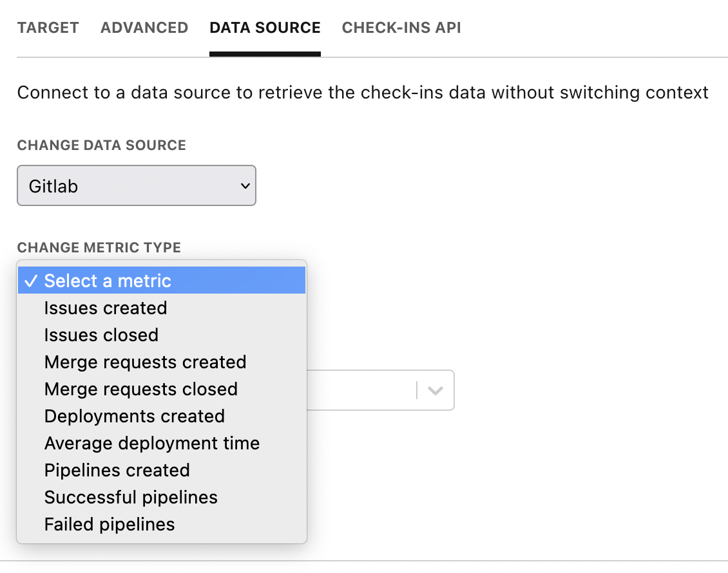The width and height of the screenshot is (728, 573).
Task: Choose Average deployment time metric
Action: [151, 443]
